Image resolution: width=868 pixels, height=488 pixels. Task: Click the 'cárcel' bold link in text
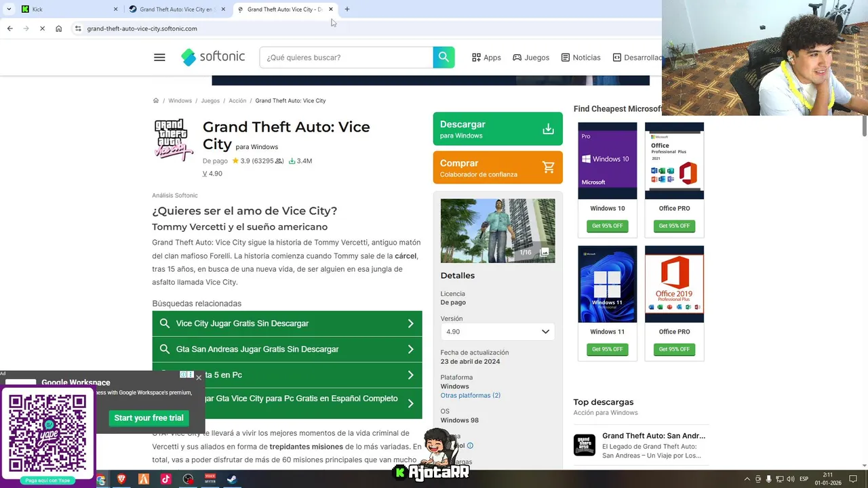[406, 256]
